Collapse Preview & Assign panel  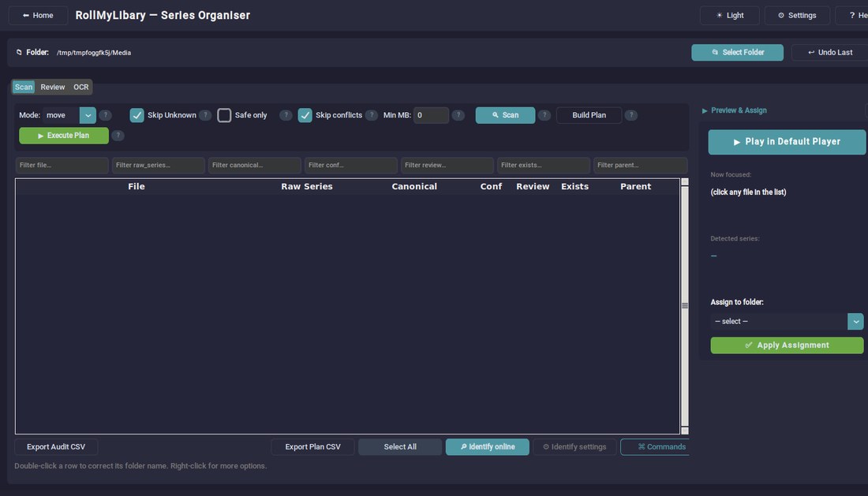(705, 110)
